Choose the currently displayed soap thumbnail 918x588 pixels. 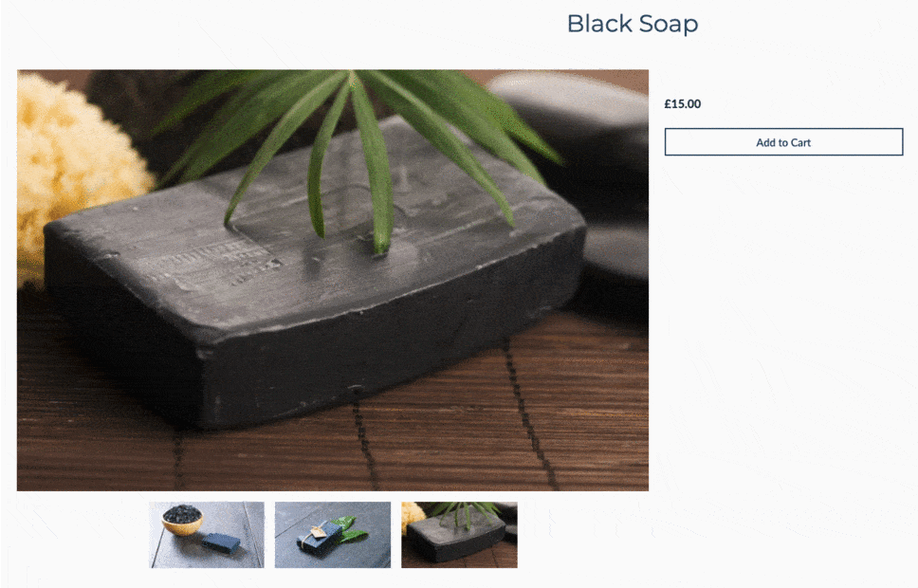459,534
